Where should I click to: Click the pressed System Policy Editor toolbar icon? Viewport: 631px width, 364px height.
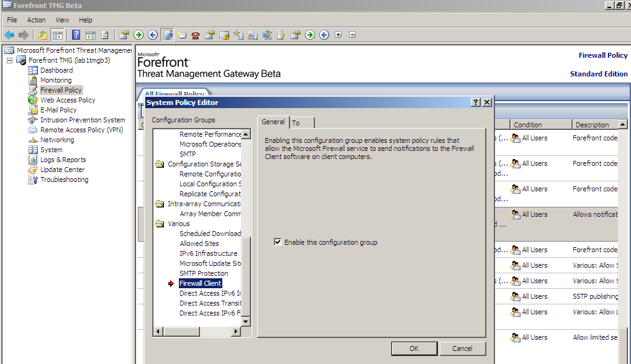[168, 35]
